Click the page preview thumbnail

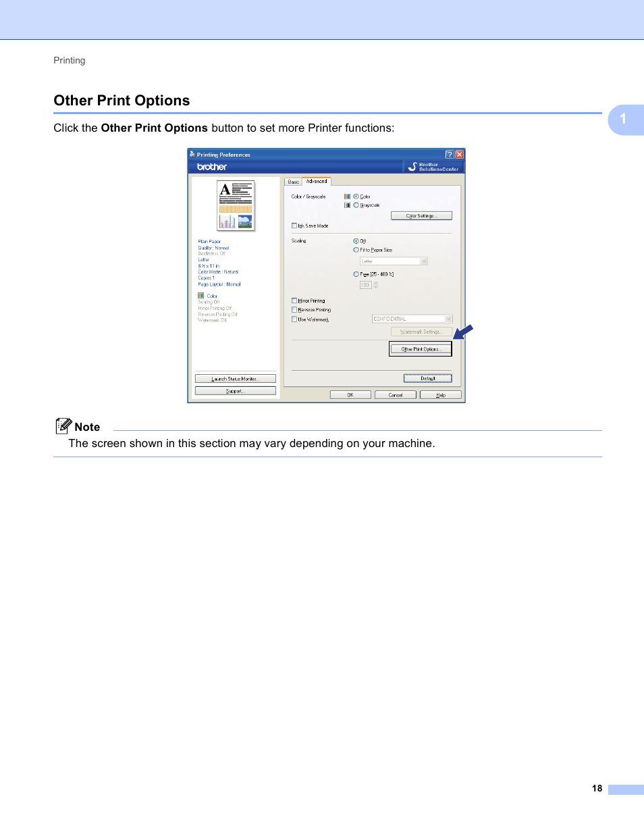(236, 206)
